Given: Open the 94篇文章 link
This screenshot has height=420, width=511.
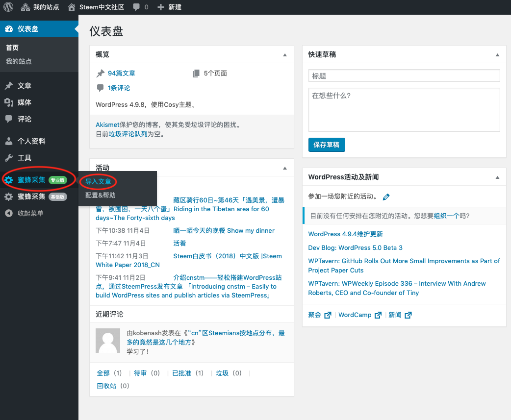Looking at the screenshot, I should point(121,73).
